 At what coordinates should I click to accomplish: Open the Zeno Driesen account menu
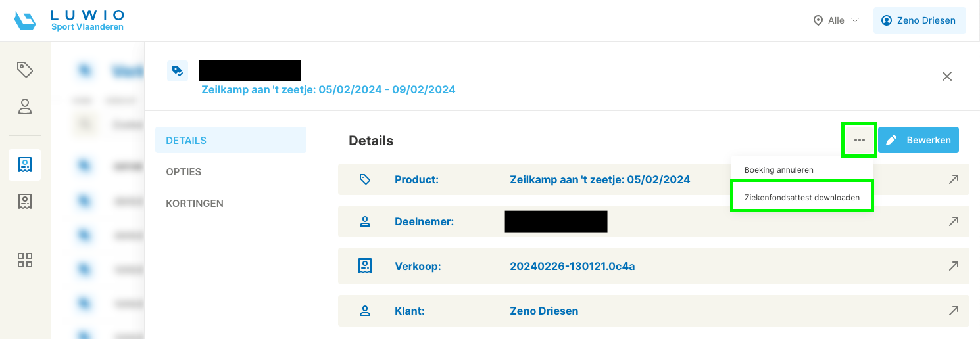[919, 20]
